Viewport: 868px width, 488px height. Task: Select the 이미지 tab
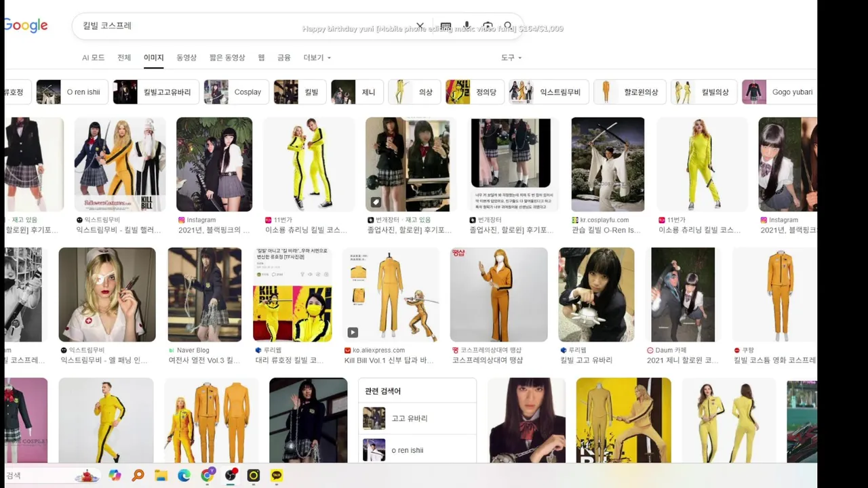pos(154,58)
